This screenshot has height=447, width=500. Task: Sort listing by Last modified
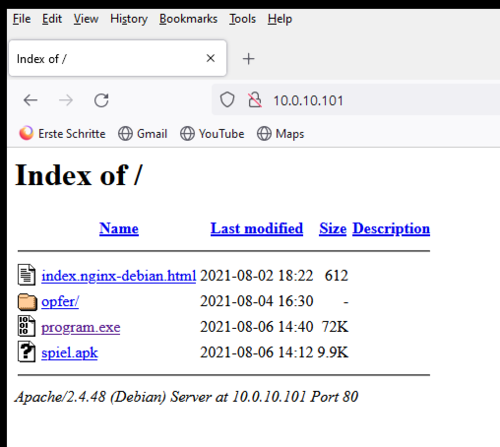257,229
